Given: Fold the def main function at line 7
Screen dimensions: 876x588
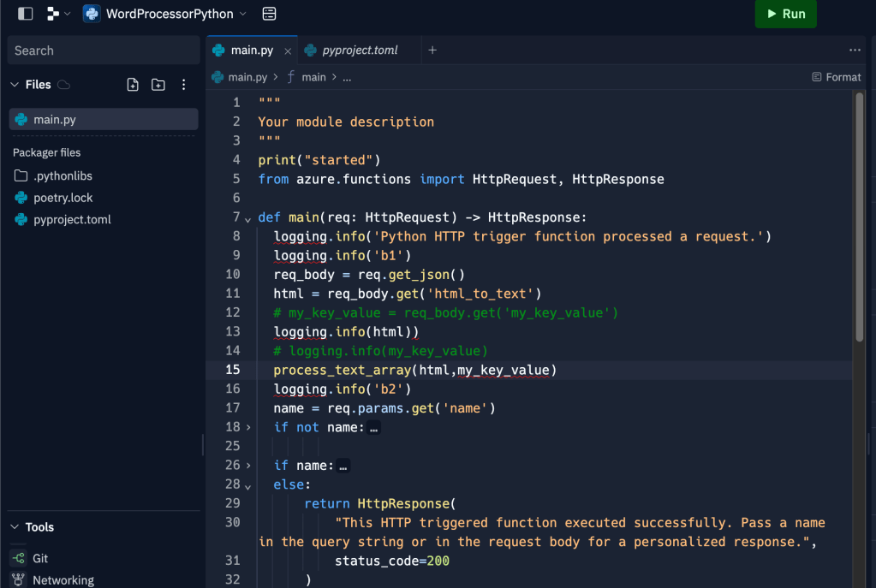Looking at the screenshot, I should click(x=248, y=219).
